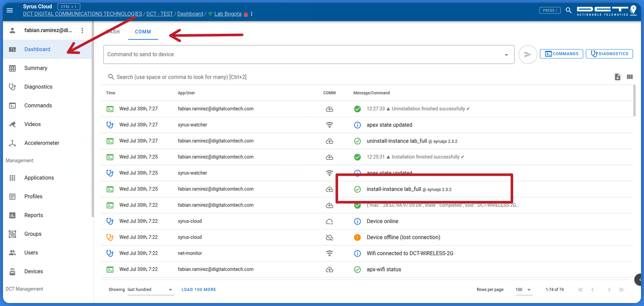Open user account options next to fabian.ramirez
The width and height of the screenshot is (644, 306).
point(82,30)
